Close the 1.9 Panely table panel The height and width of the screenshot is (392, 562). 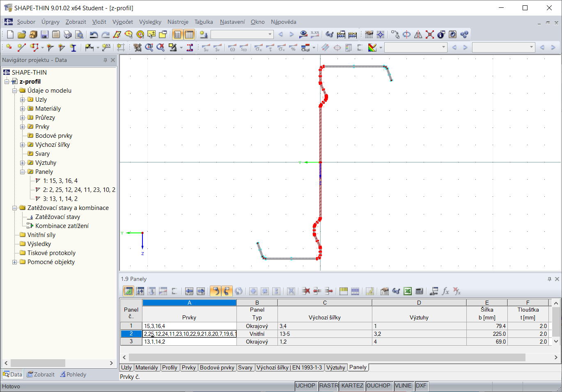[557, 279]
